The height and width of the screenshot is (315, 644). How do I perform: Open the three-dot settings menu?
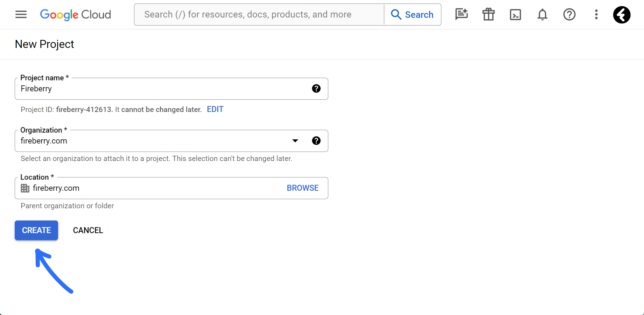tap(596, 14)
